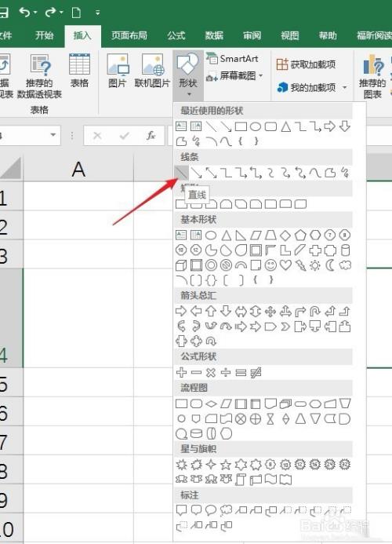Click the insert function fx icon
392x544 pixels.
click(x=151, y=135)
